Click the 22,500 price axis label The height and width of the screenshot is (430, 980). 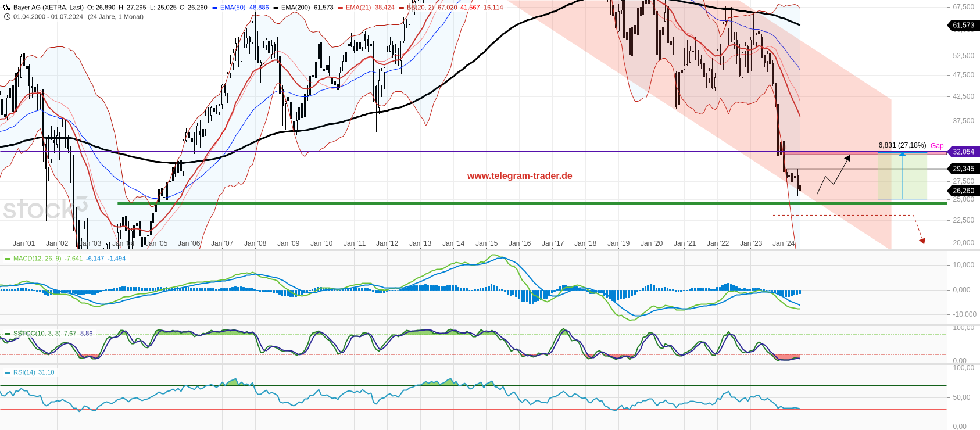click(x=964, y=220)
